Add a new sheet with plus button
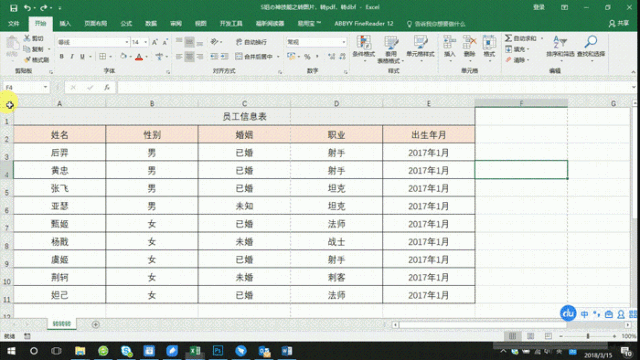Image resolution: width=640 pixels, height=360 pixels. 96,324
